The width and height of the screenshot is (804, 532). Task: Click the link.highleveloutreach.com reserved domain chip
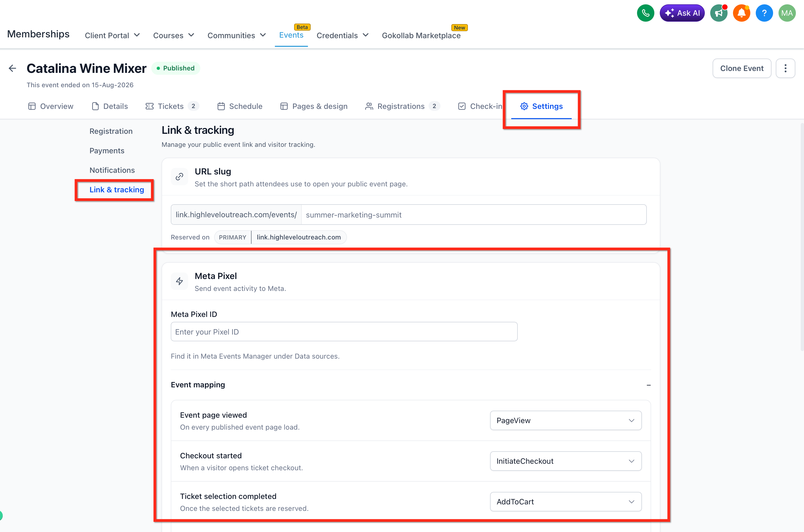tap(299, 237)
